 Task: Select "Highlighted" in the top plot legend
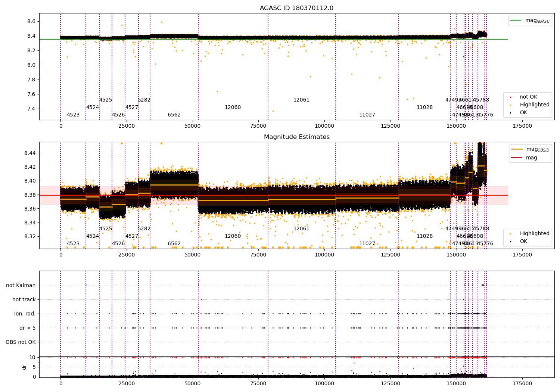click(x=535, y=105)
